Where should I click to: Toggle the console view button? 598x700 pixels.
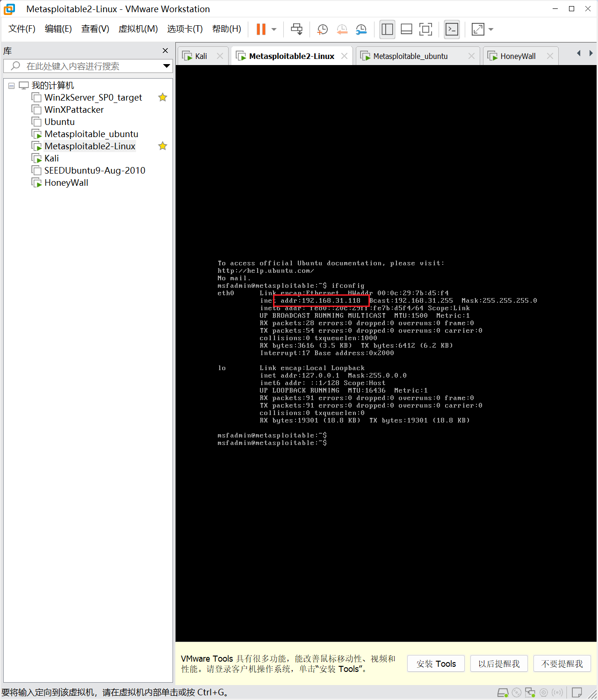pos(452,29)
